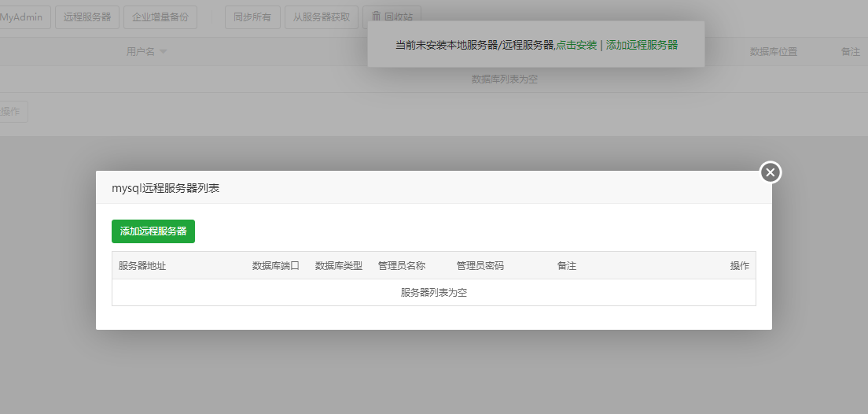Click 从服务器获取 button

click(x=322, y=17)
